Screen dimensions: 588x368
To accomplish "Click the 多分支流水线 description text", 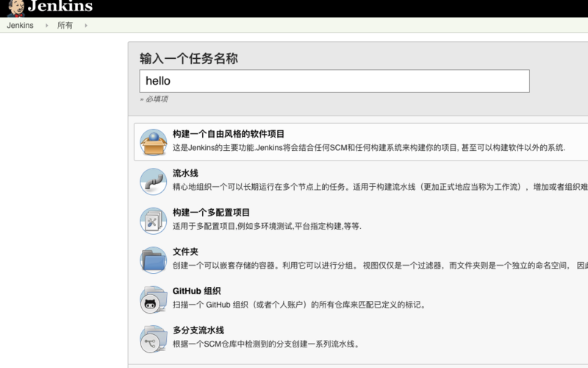I will click(x=266, y=344).
